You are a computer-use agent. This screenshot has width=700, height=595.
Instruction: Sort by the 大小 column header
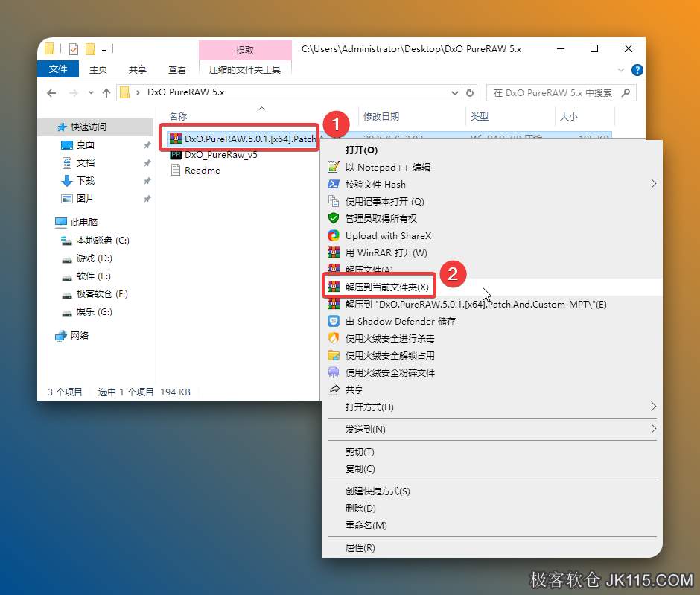[x=568, y=116]
